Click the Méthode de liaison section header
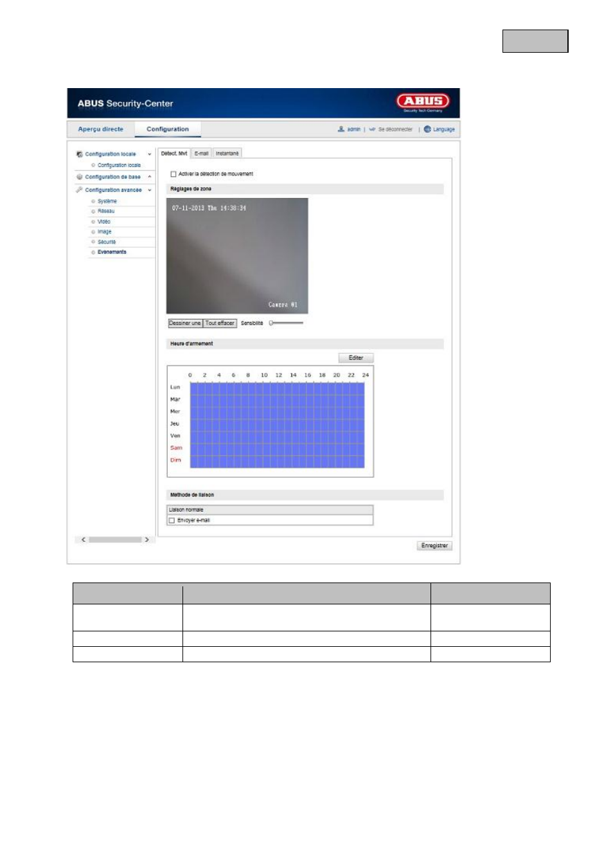 click(306, 495)
